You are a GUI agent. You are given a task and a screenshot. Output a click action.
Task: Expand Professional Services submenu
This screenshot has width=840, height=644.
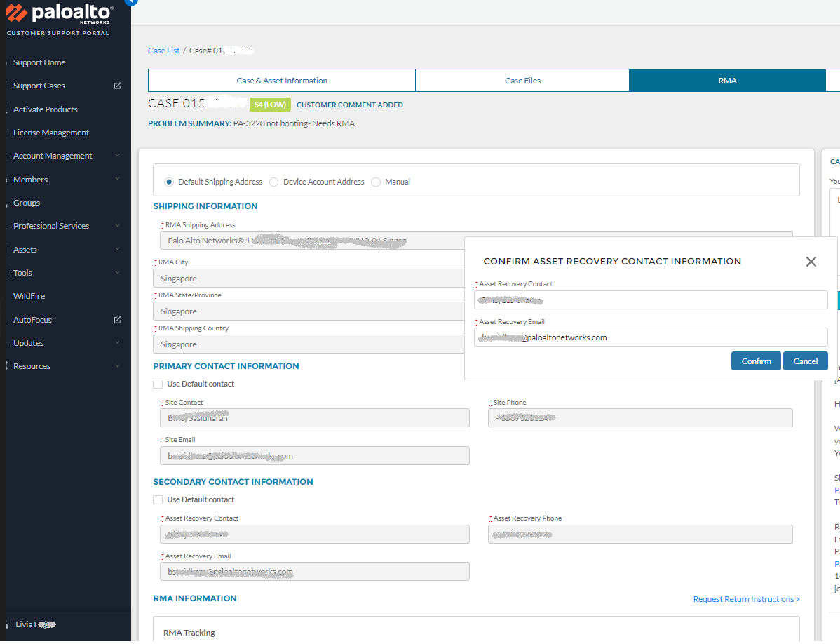tap(117, 226)
